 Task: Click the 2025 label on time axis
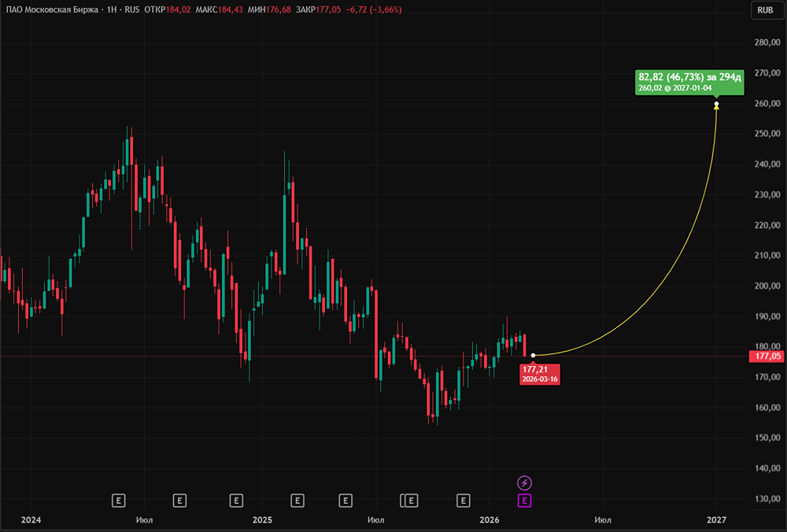pyautogui.click(x=263, y=520)
